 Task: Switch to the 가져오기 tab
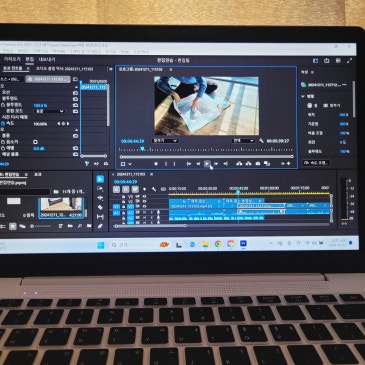tap(12, 59)
